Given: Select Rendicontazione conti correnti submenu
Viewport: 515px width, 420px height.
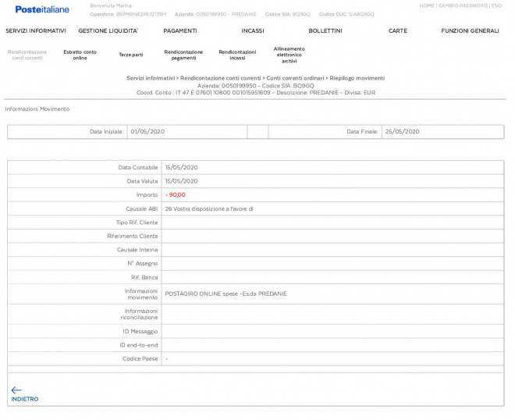Looking at the screenshot, I should point(27,55).
